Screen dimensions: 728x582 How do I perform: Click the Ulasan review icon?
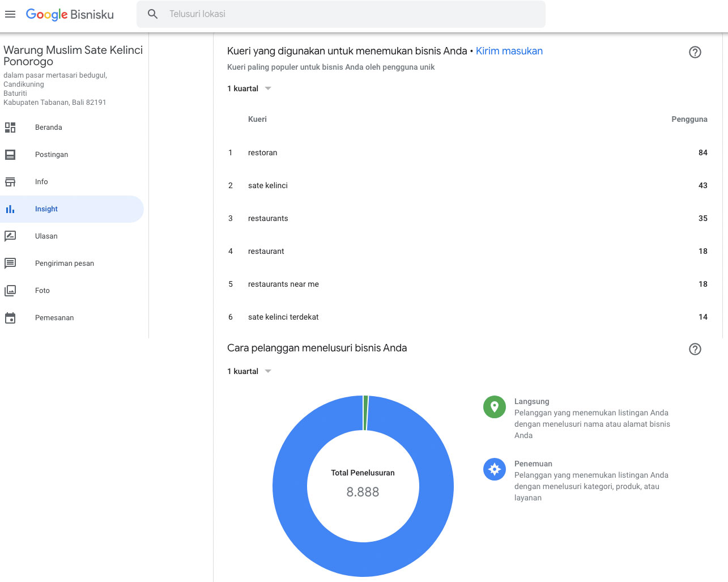point(10,236)
